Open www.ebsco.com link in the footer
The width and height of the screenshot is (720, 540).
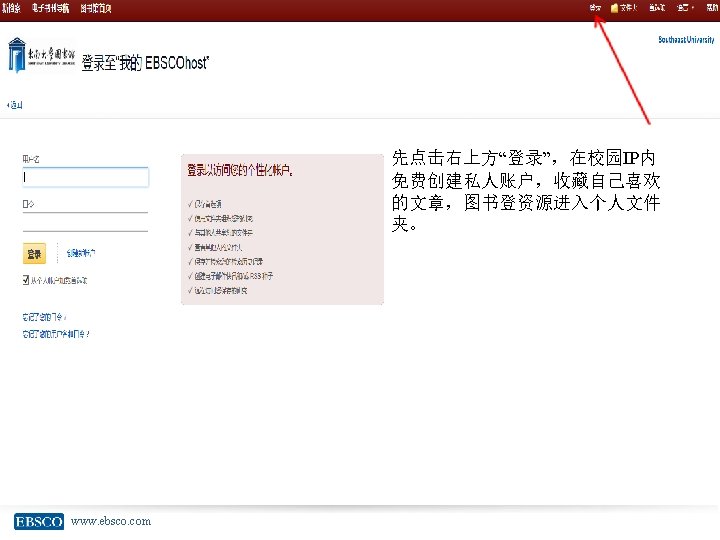111,521
